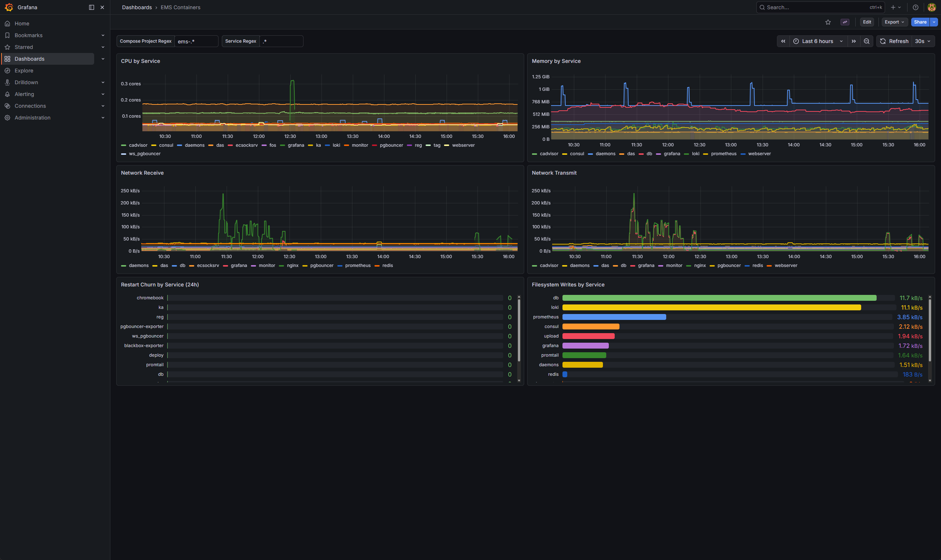Image resolution: width=941 pixels, height=560 pixels.
Task: Expand the Alerting sidebar section chevron
Action: pos(103,94)
